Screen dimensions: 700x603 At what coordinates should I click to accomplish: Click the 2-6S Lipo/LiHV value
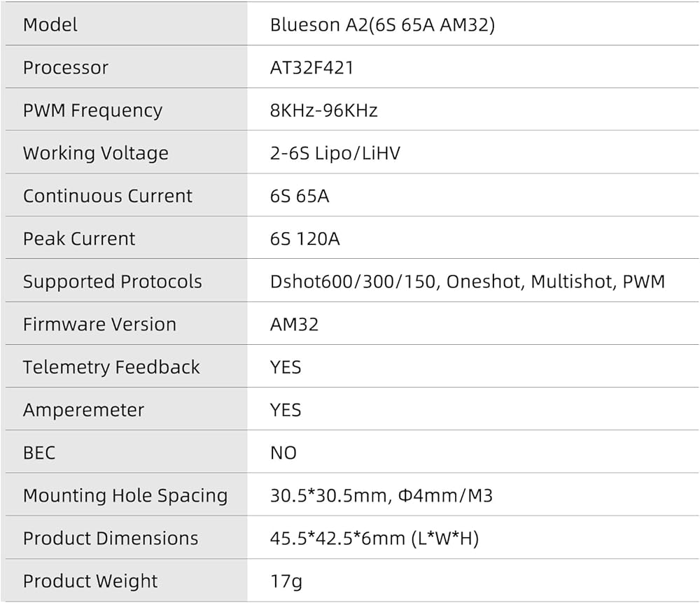tap(335, 153)
